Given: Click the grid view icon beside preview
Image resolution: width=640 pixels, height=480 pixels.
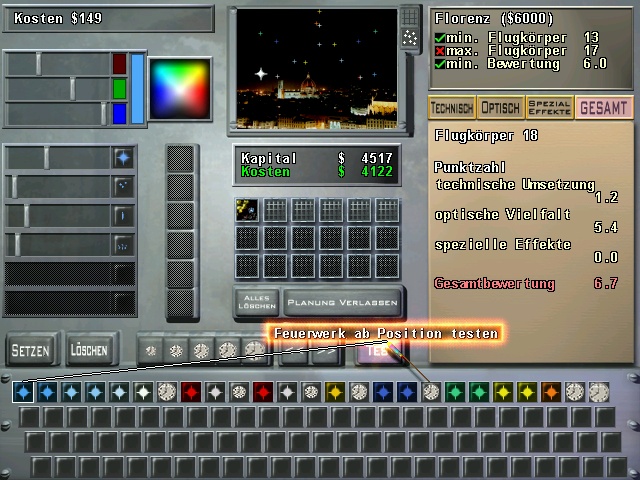Looking at the screenshot, I should tap(410, 17).
